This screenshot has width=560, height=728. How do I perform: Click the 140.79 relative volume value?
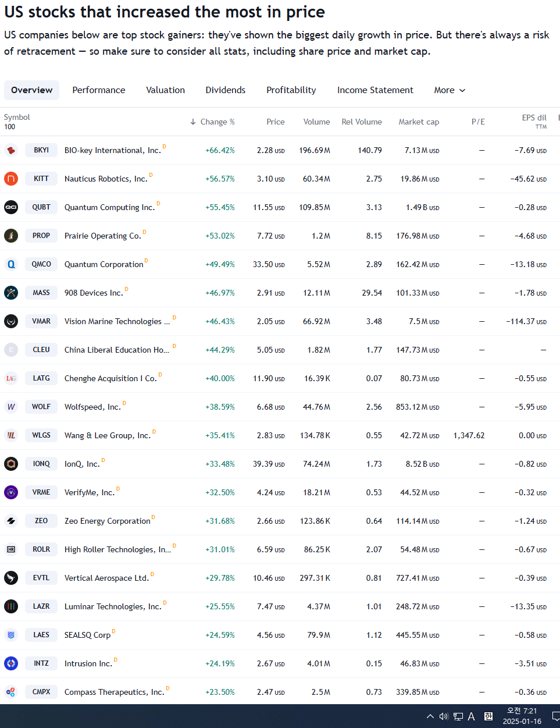tap(370, 150)
